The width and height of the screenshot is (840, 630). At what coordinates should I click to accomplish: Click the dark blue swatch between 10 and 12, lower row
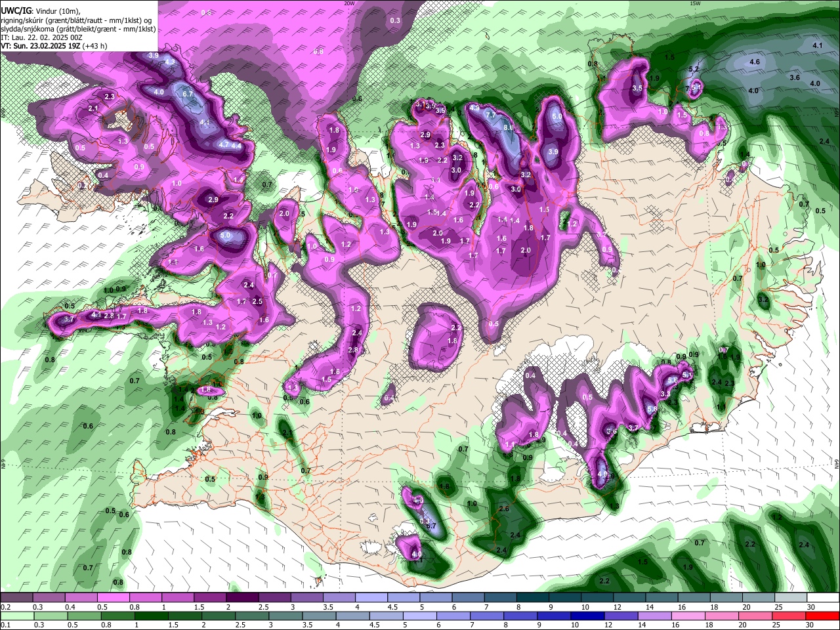586,615
